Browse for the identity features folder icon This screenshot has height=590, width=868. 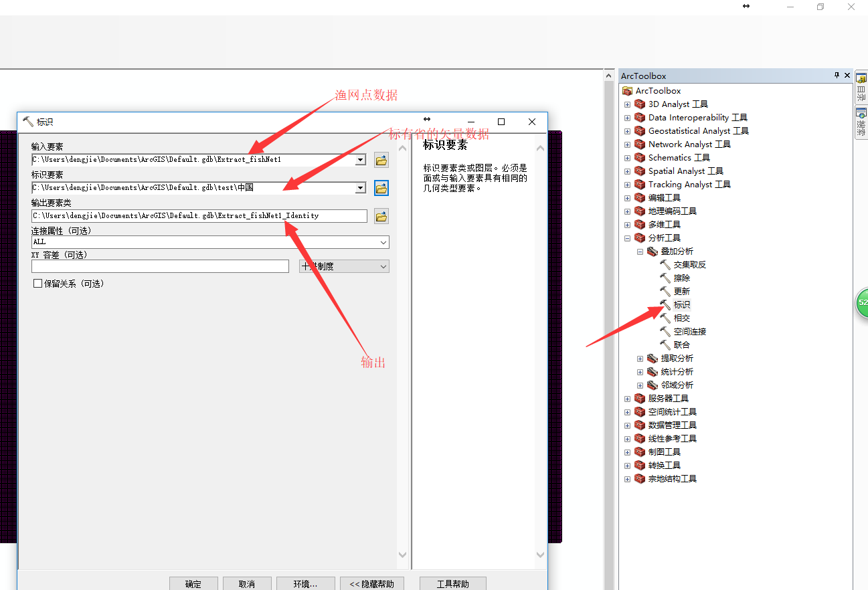(381, 188)
